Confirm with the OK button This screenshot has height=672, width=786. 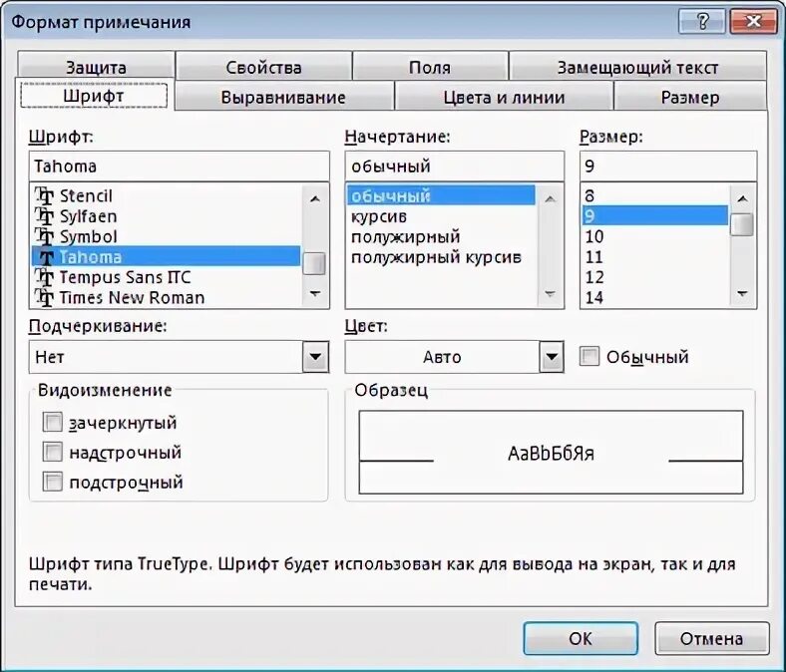click(581, 638)
